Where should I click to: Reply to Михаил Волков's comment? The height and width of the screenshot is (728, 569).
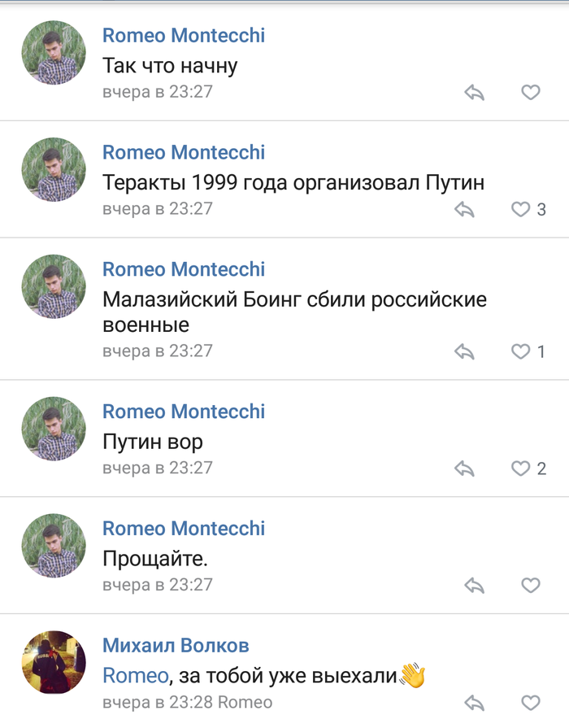click(474, 703)
